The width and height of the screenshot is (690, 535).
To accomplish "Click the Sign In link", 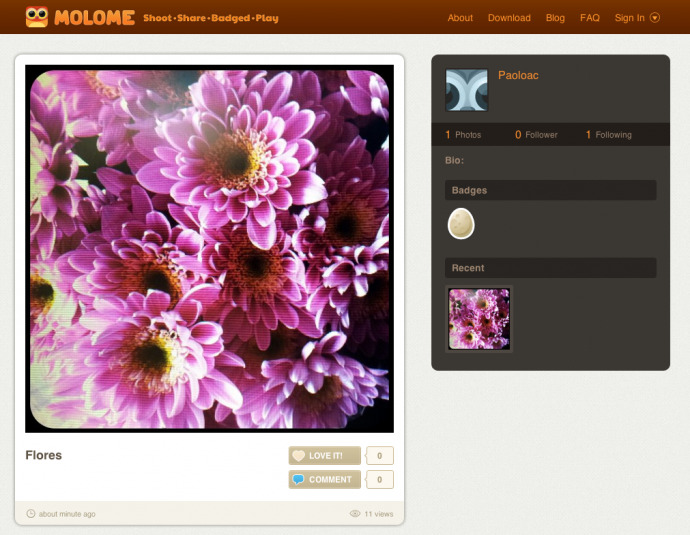I will pos(629,18).
